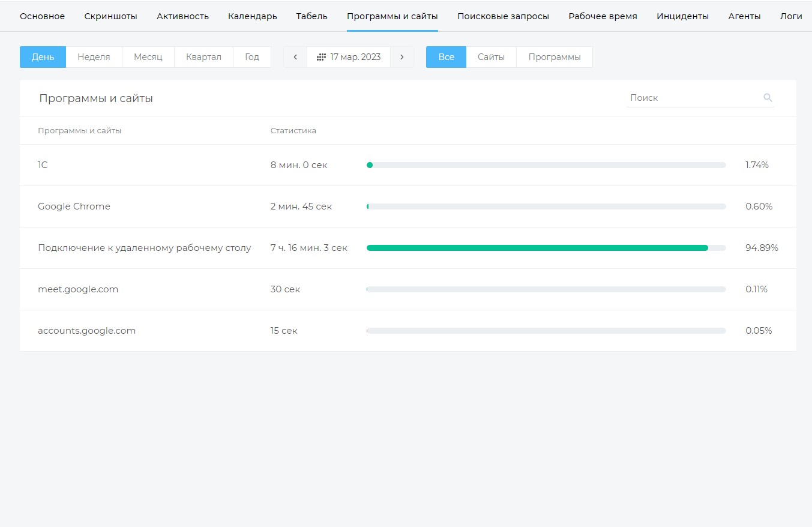This screenshot has height=527, width=812.
Task: Open the Поисковые запросы tab
Action: [503, 16]
